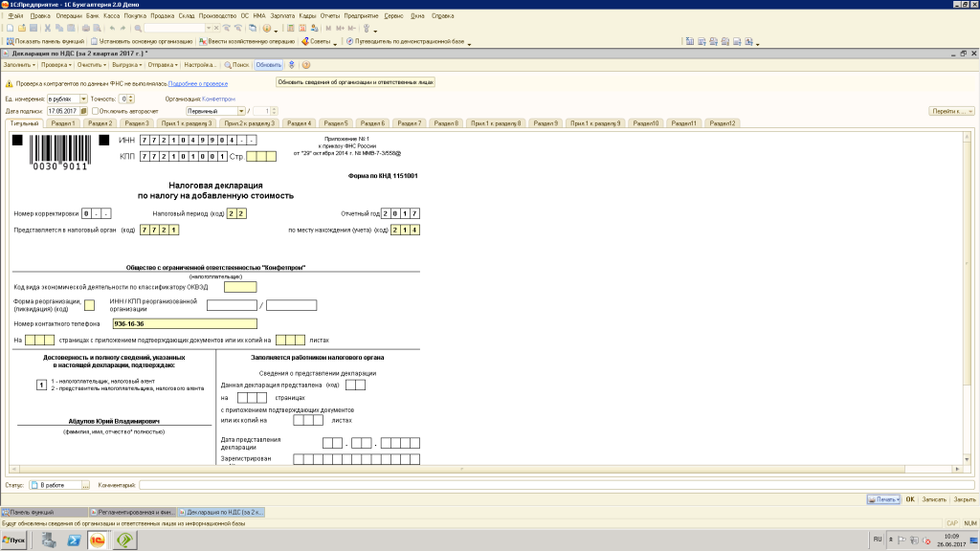This screenshot has width=980, height=551.
Task: Click the Комментарий input field
Action: (x=556, y=485)
